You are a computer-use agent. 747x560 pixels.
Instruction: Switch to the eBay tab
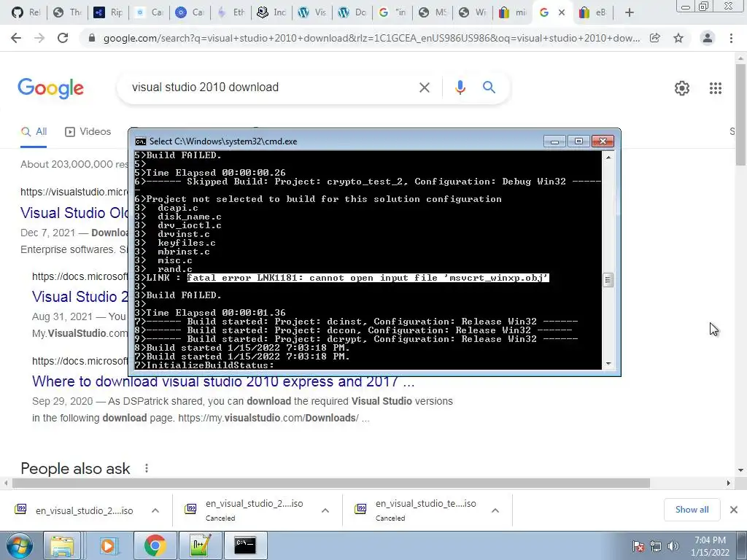(592, 13)
